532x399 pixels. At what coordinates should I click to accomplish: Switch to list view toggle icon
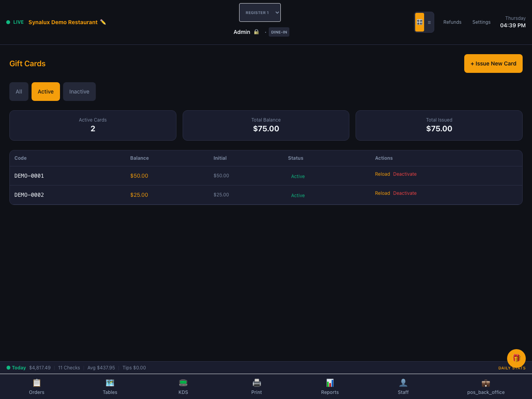click(x=429, y=22)
